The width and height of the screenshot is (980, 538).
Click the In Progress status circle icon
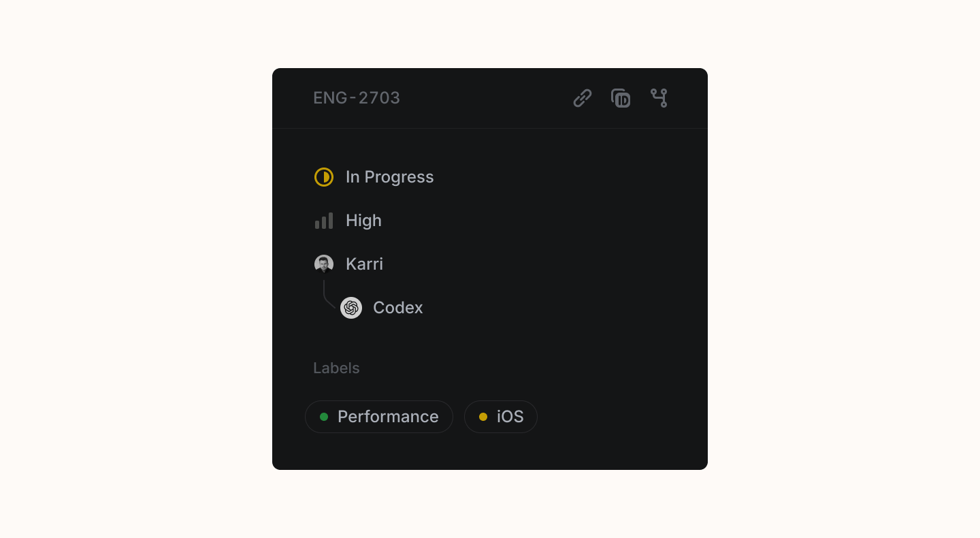(x=324, y=177)
